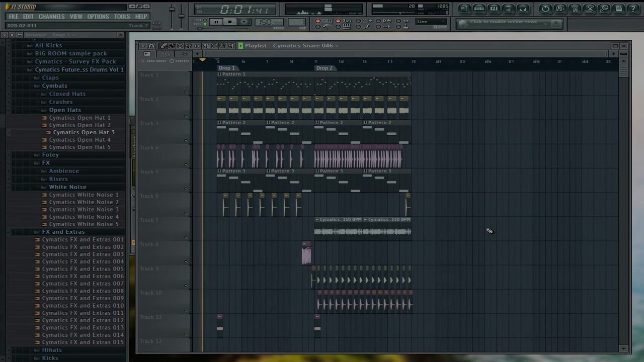Jump to the Drop 2 marker
The height and width of the screenshot is (362, 644).
point(325,68)
